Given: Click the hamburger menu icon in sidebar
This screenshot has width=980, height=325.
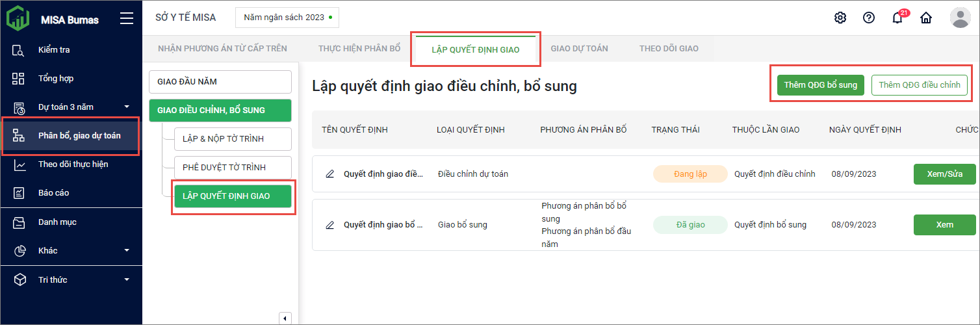Looking at the screenshot, I should coord(127,19).
